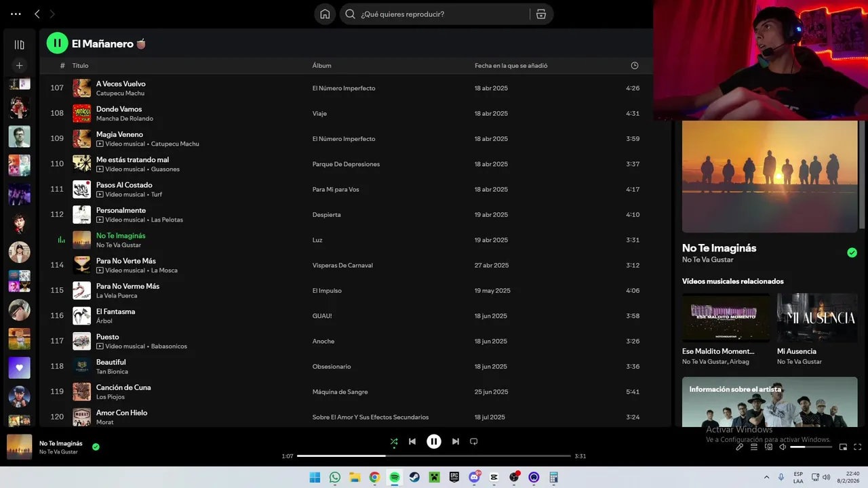Open artist Mancha De Rolando
868x488 pixels.
tap(125, 119)
